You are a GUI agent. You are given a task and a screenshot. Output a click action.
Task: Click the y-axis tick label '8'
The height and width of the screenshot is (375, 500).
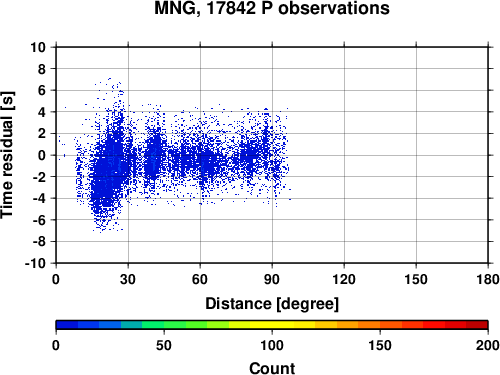point(42,69)
